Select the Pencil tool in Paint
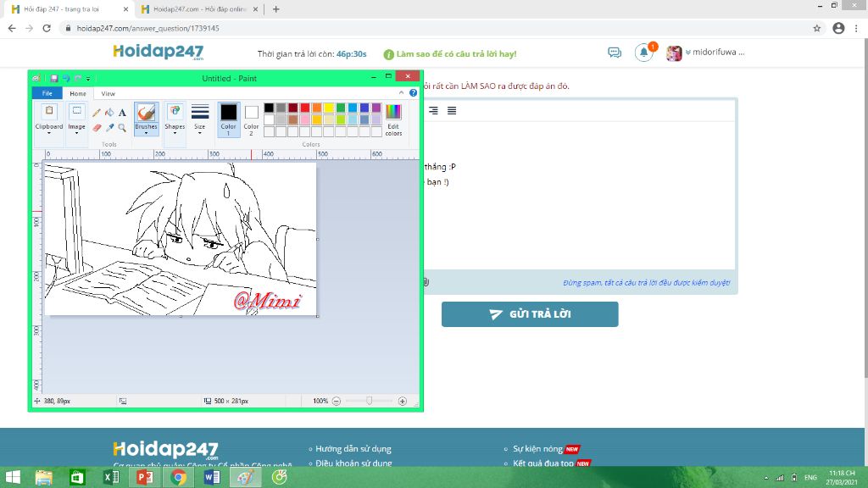The width and height of the screenshot is (868, 488). pos(97,113)
